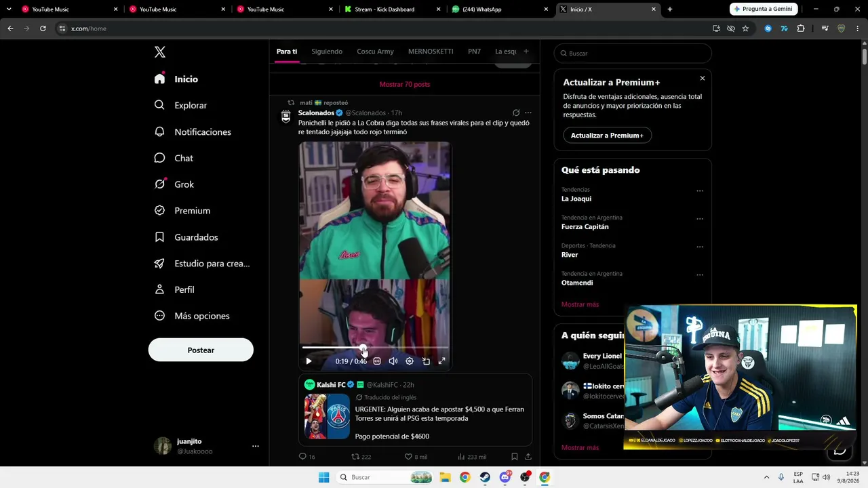868x488 pixels.
Task: Open options for River trend
Action: coord(700,247)
